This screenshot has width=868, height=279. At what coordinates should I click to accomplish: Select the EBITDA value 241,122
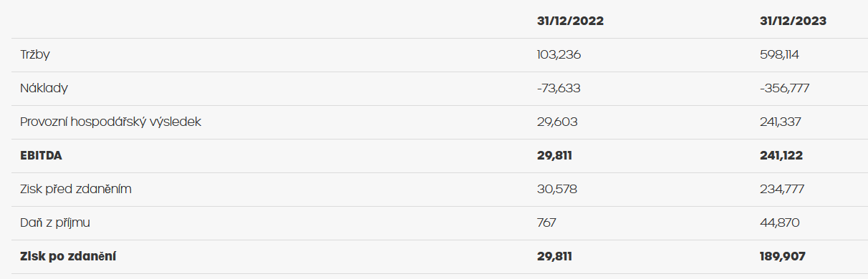coord(781,156)
